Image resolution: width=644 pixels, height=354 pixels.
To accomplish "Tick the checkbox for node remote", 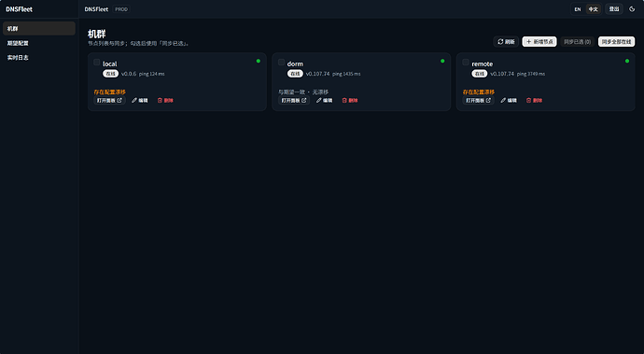I will [466, 62].
